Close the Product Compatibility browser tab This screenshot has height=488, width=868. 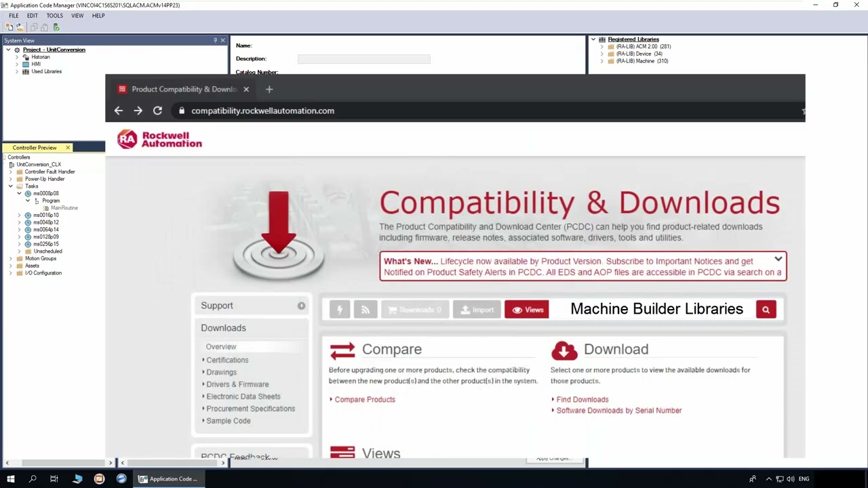pos(246,89)
